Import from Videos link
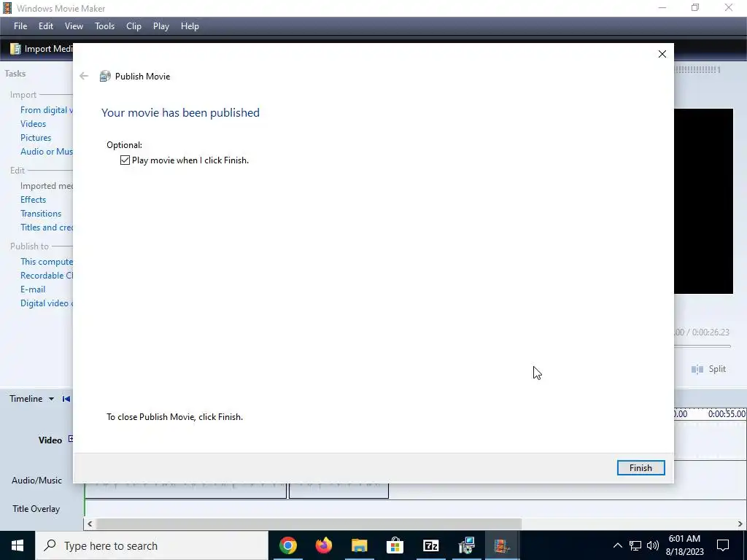Screen dimensions: 747x560 coord(33,124)
